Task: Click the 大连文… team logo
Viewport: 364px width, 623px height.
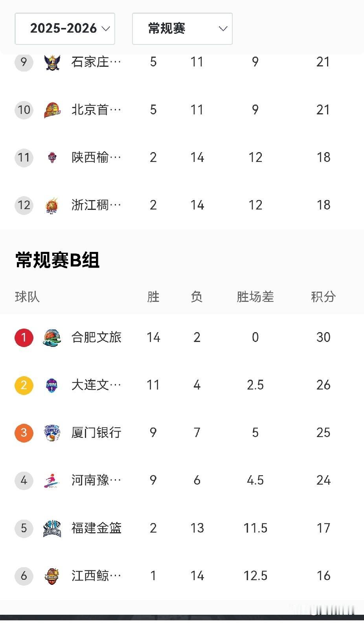Action: pos(52,385)
